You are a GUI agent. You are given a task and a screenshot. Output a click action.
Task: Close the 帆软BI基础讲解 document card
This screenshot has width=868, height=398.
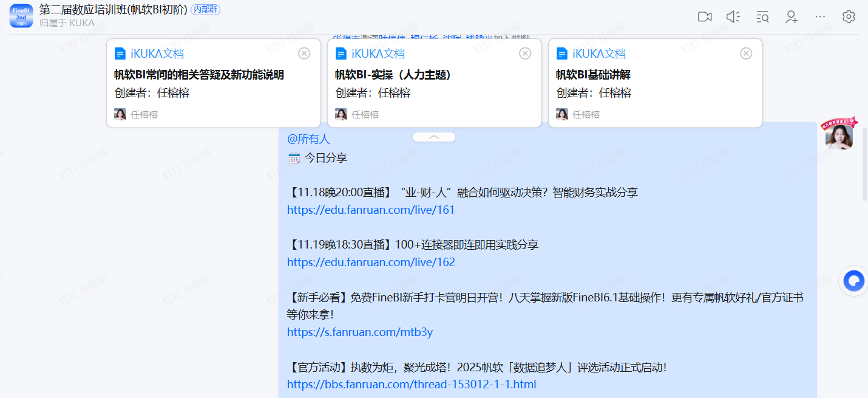[746, 53]
